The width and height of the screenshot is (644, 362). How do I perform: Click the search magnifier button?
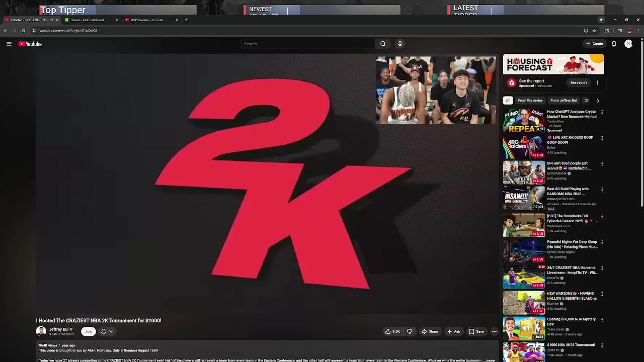pos(383,44)
